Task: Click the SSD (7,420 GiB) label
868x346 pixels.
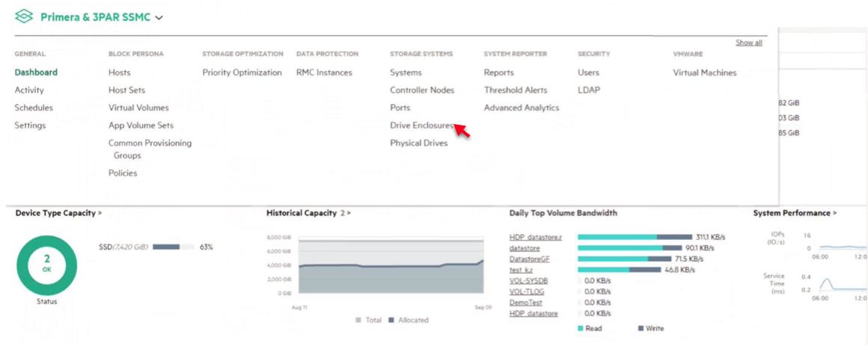Action: [123, 247]
